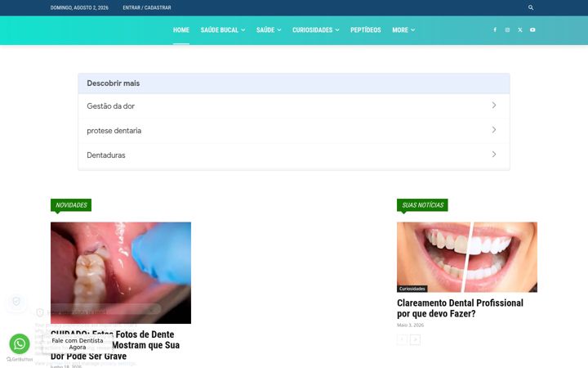Image resolution: width=588 pixels, height=368 pixels.
Task: Expand the More dropdown menu
Action: pos(403,30)
